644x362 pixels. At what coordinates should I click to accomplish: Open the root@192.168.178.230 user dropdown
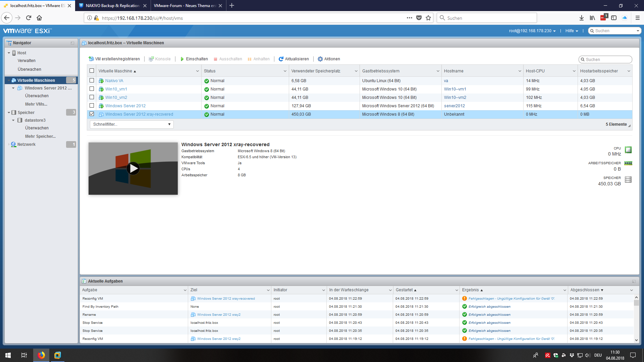click(532, 31)
